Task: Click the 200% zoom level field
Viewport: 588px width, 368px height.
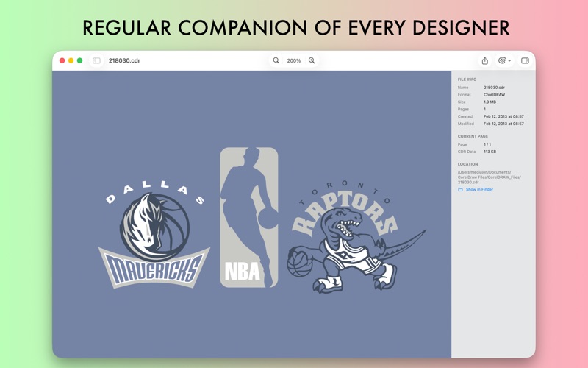Action: pos(293,60)
